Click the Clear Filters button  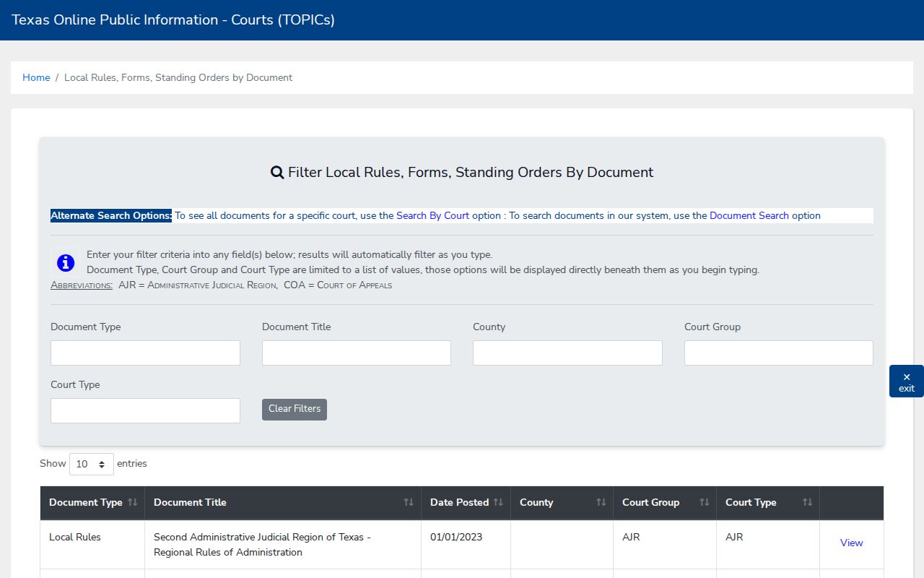(295, 409)
